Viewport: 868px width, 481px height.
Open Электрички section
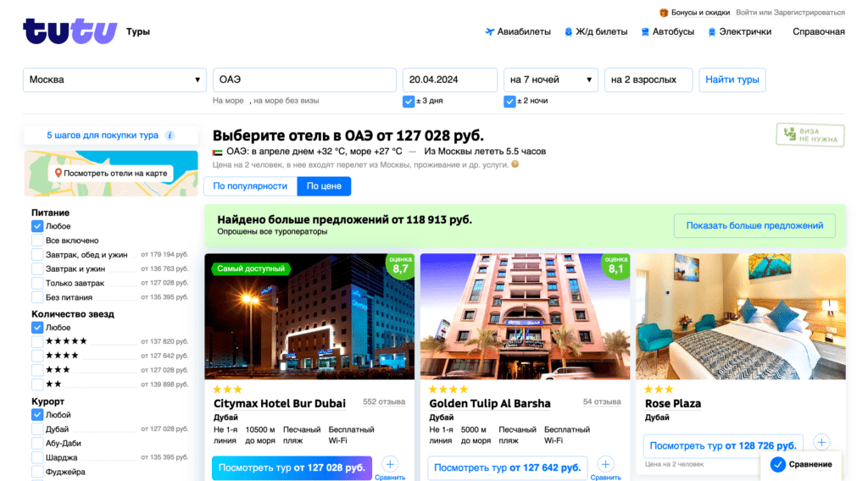tap(745, 32)
